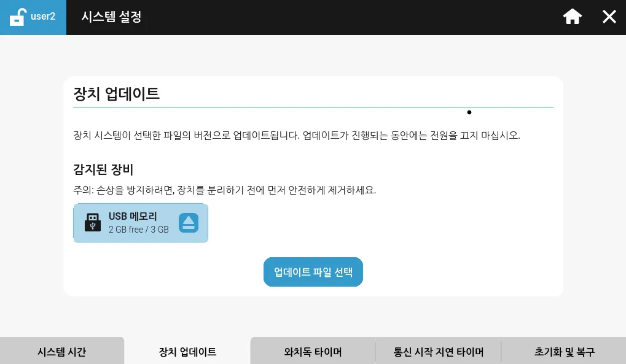The height and width of the screenshot is (364, 626).
Task: Close the system settings screen
Action: point(609,17)
